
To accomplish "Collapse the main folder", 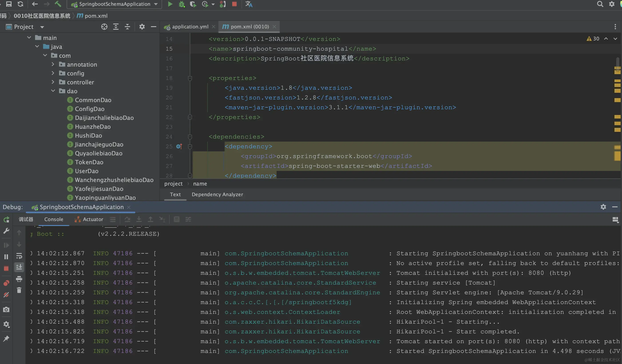I will click(x=29, y=38).
